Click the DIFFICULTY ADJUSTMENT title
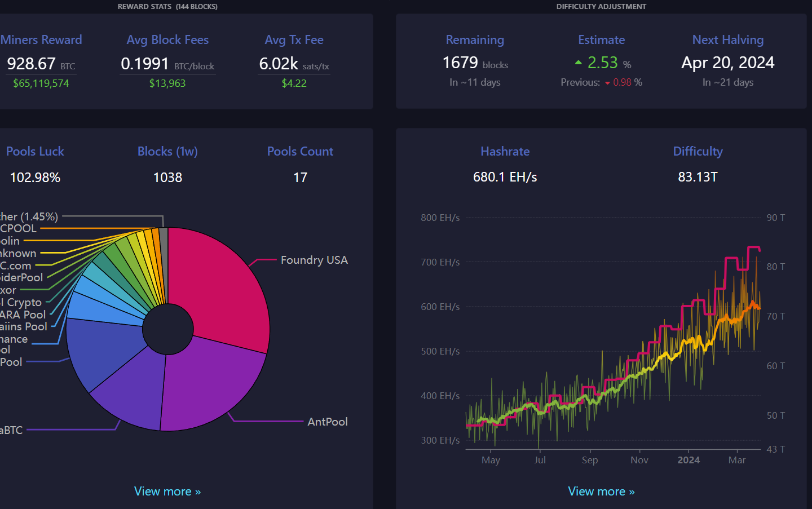 [601, 7]
